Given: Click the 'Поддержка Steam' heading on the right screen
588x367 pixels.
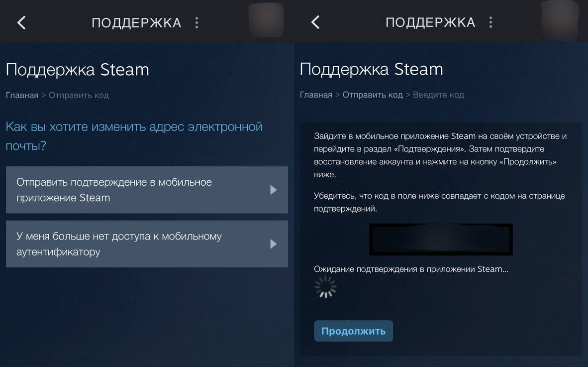Looking at the screenshot, I should tap(372, 69).
